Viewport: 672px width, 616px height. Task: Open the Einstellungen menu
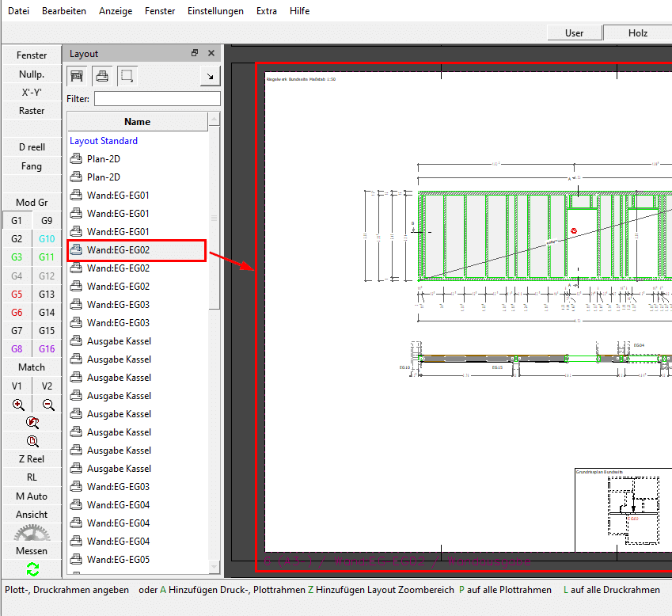[x=215, y=11]
